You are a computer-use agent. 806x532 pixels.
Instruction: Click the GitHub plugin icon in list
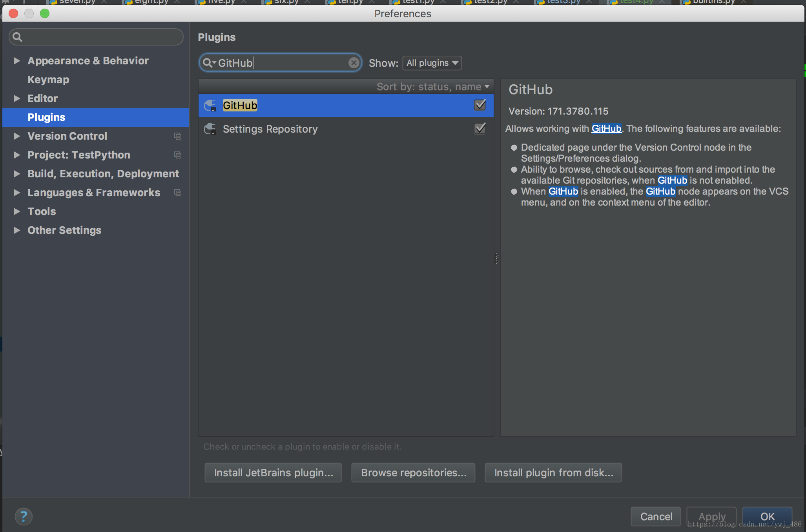pos(210,105)
